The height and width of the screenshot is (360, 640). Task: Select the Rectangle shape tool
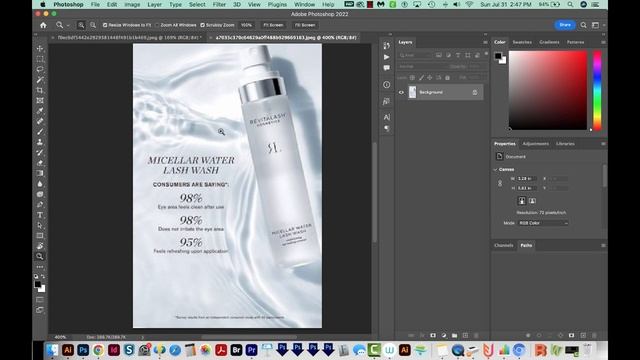click(x=40, y=236)
